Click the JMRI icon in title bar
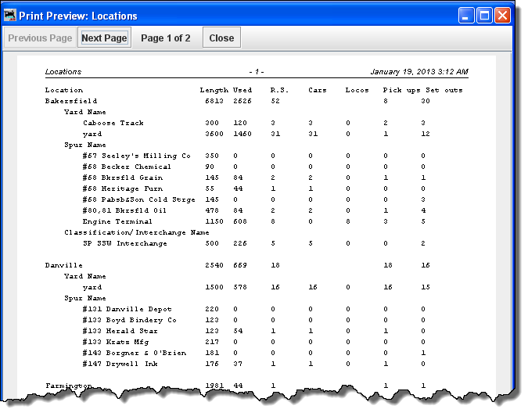Screen dimensions: 528x420 tap(11, 16)
